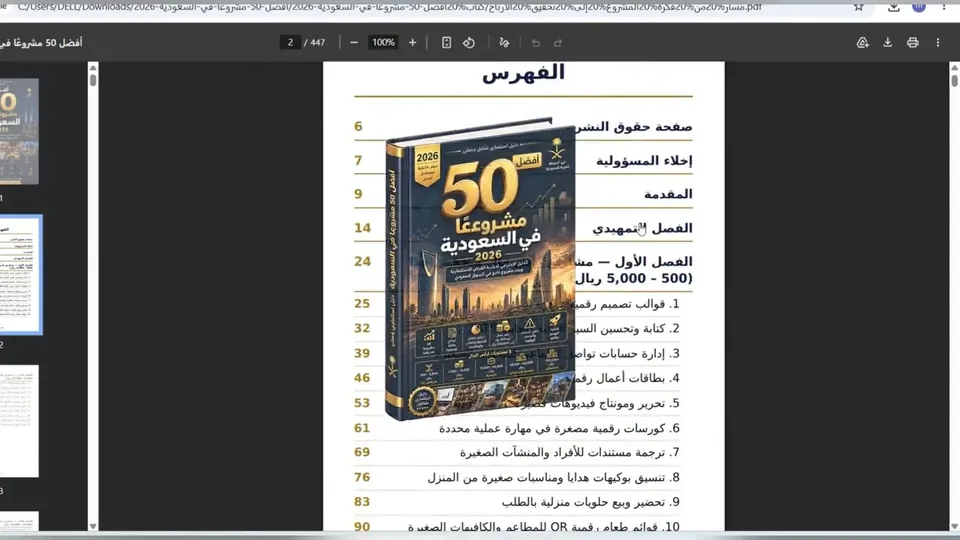The image size is (960, 540).
Task: Open browser profile avatar
Action: coord(919,6)
